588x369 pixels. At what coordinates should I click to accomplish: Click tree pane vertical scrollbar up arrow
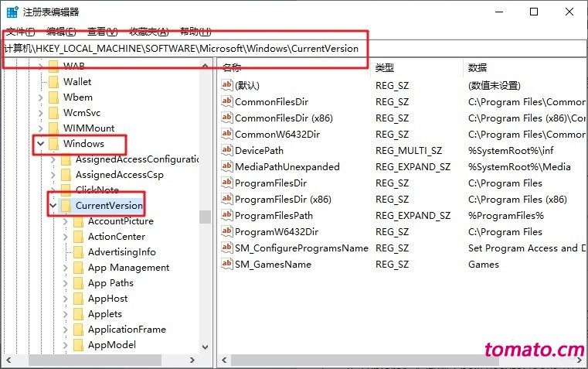(x=205, y=66)
